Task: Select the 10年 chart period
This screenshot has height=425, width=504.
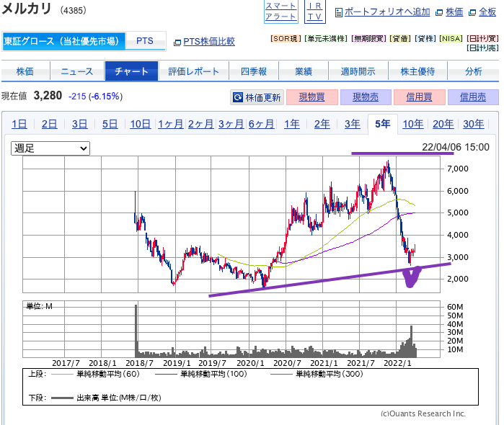Action: point(413,124)
